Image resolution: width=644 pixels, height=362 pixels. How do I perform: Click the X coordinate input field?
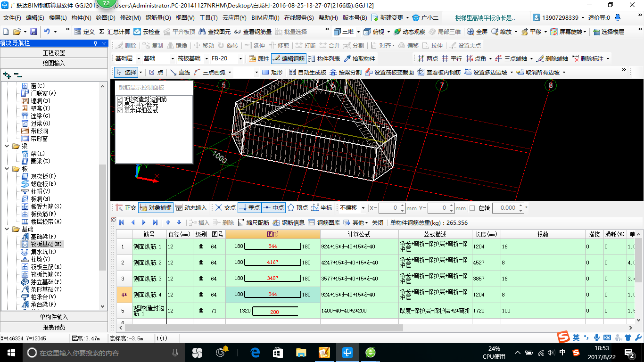(389, 208)
